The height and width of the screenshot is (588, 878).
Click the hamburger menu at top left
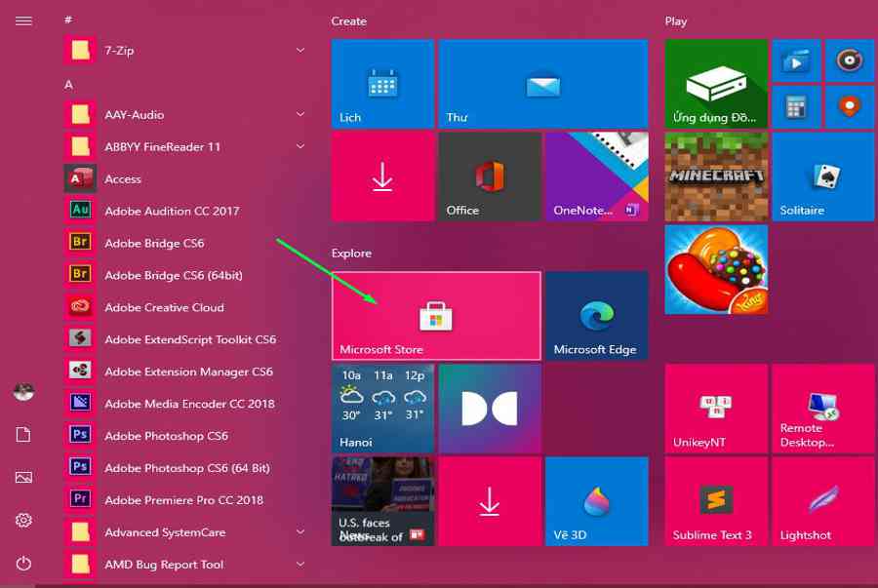click(23, 20)
